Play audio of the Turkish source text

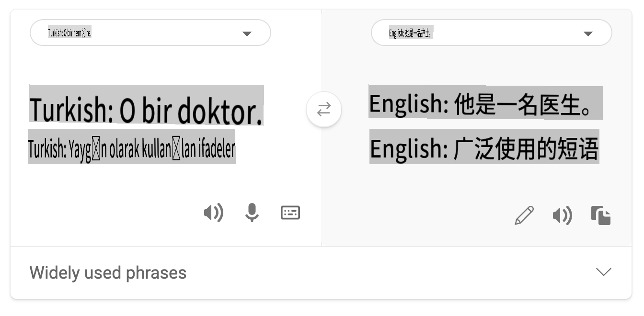click(x=213, y=213)
